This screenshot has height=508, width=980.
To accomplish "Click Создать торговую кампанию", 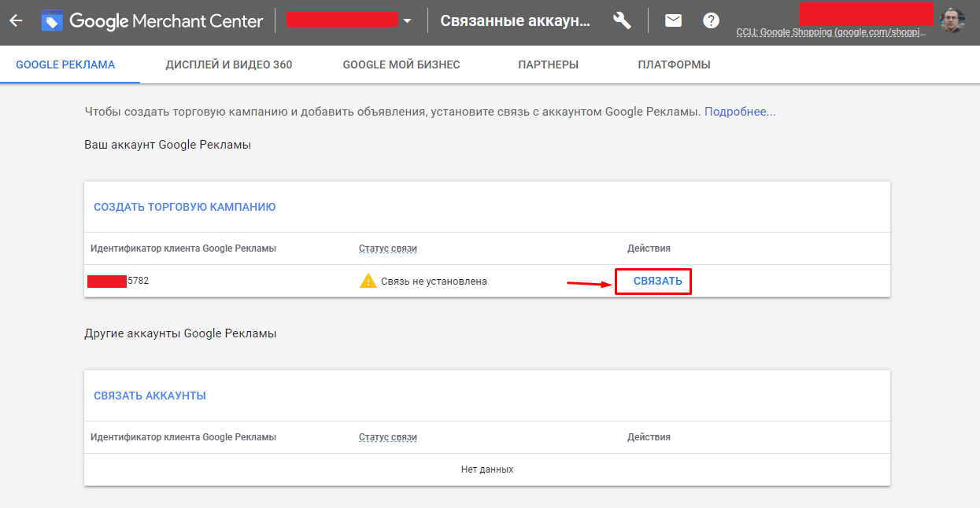I will coord(184,207).
